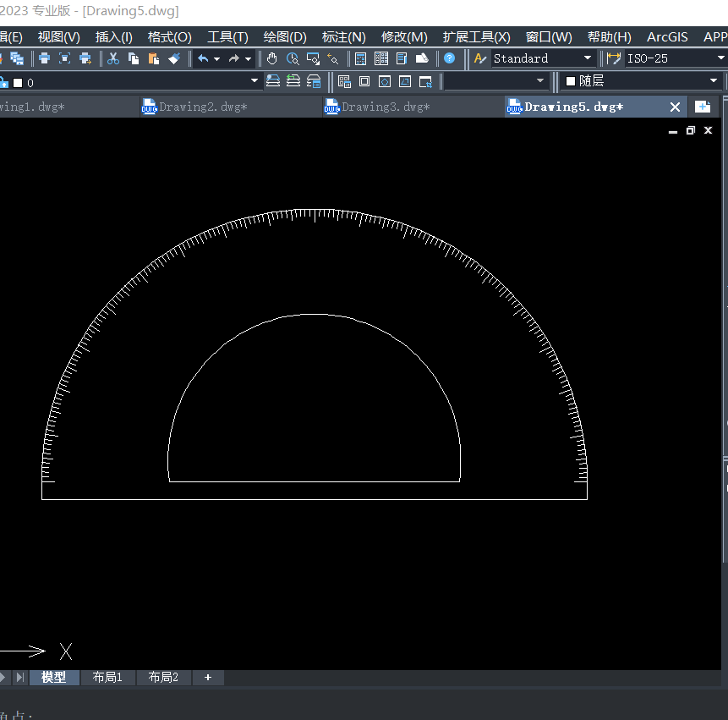Viewport: 728px width, 720px height.
Task: Open the Layer Properties manager icon
Action: click(314, 81)
